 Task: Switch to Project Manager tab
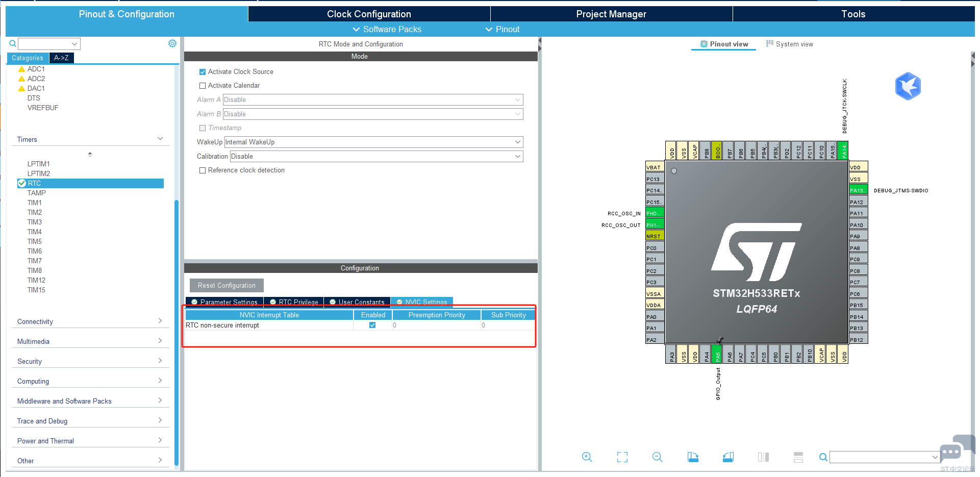(x=611, y=14)
